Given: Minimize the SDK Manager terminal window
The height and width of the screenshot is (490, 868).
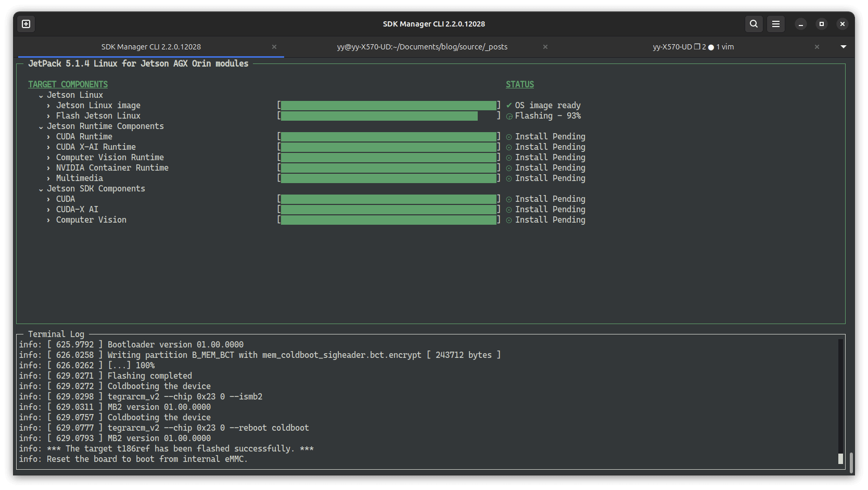Looking at the screenshot, I should tap(801, 24).
